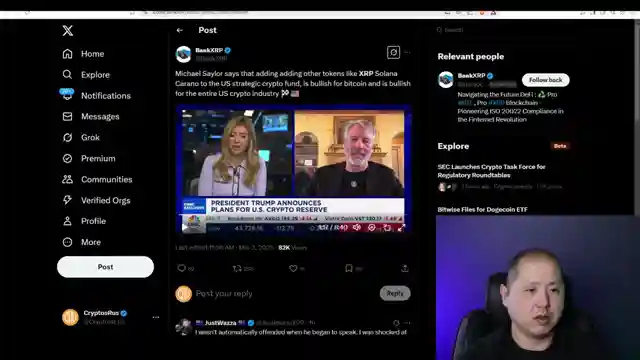This screenshot has width=640, height=360.
Task: Go back with the arrow beside Post
Action: click(180, 30)
